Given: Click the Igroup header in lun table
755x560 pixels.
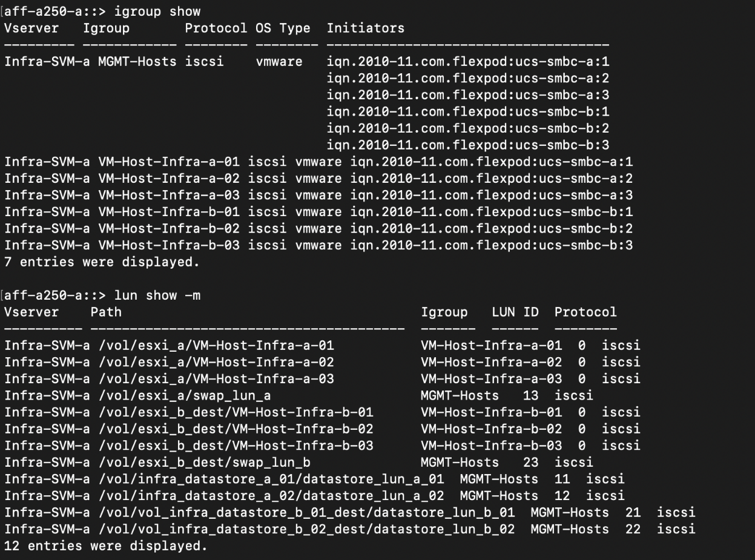Looking at the screenshot, I should [x=444, y=312].
